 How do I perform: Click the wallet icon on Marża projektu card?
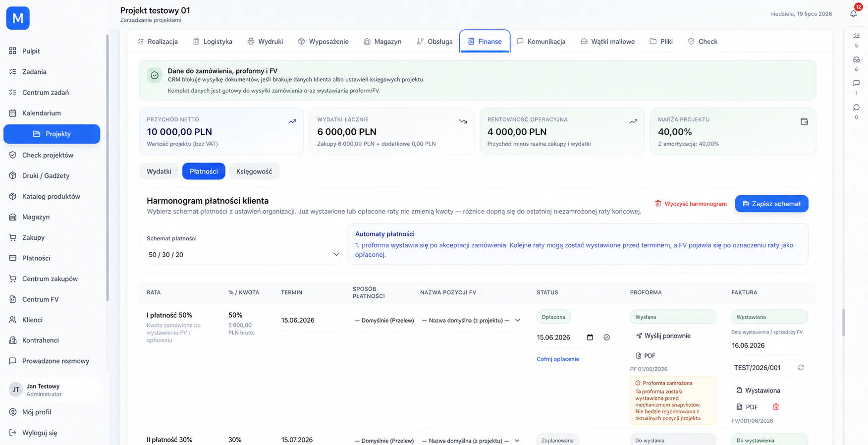pos(804,121)
